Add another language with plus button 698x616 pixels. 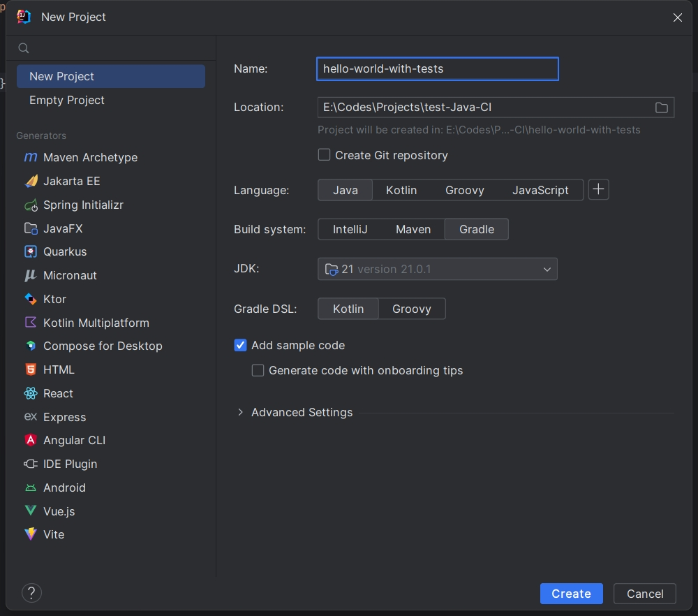(599, 189)
